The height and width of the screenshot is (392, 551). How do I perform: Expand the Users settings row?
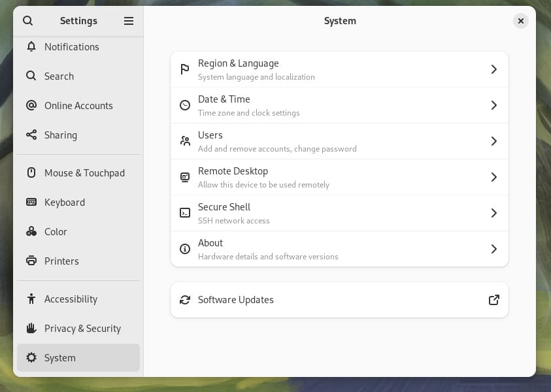[339, 141]
